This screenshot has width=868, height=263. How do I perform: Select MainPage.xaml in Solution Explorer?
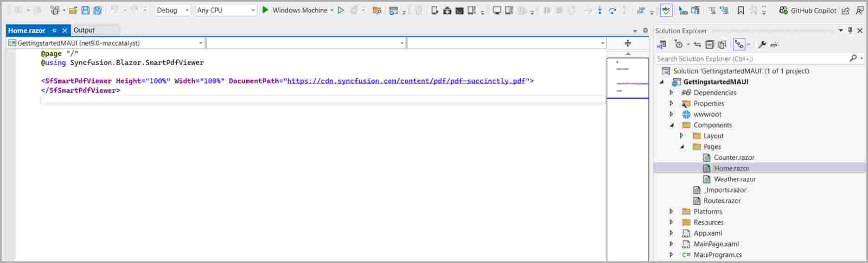[716, 244]
